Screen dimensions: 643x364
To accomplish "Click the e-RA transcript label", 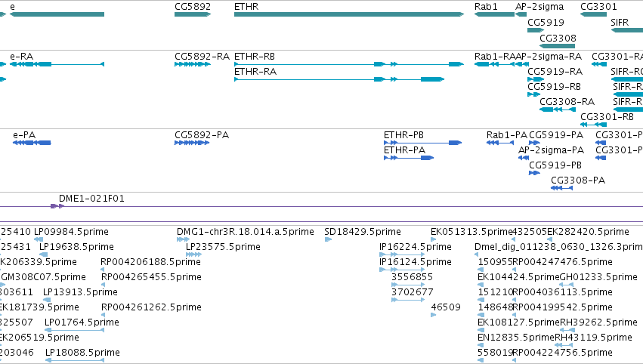I will [21, 57].
